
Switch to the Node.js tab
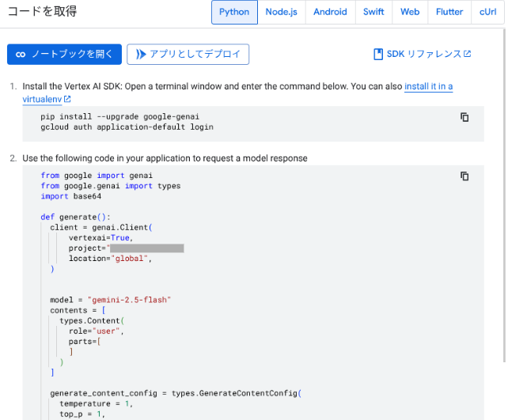281,12
